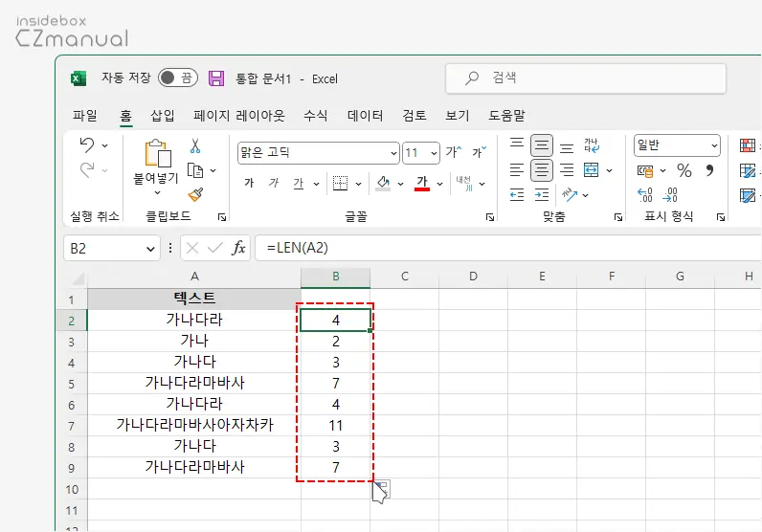The image size is (762, 532).
Task: Align text right
Action: pyautogui.click(x=567, y=170)
